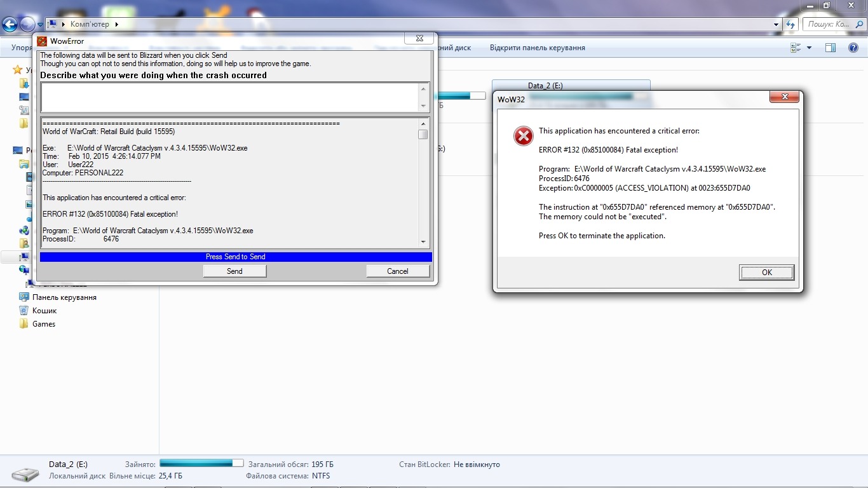Click the Pictures library icon in the navigation pane

point(29,204)
